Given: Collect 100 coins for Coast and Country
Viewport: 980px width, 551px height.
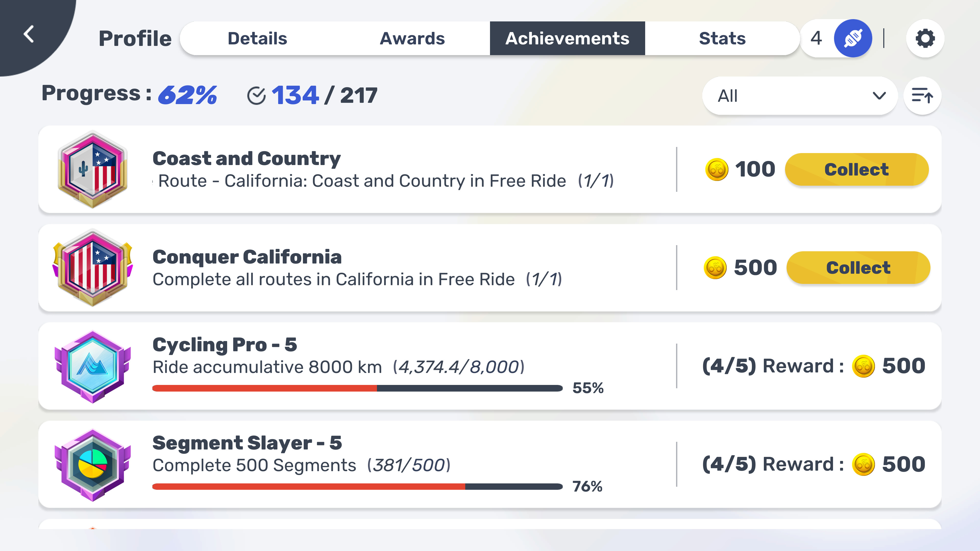Looking at the screenshot, I should tap(857, 169).
